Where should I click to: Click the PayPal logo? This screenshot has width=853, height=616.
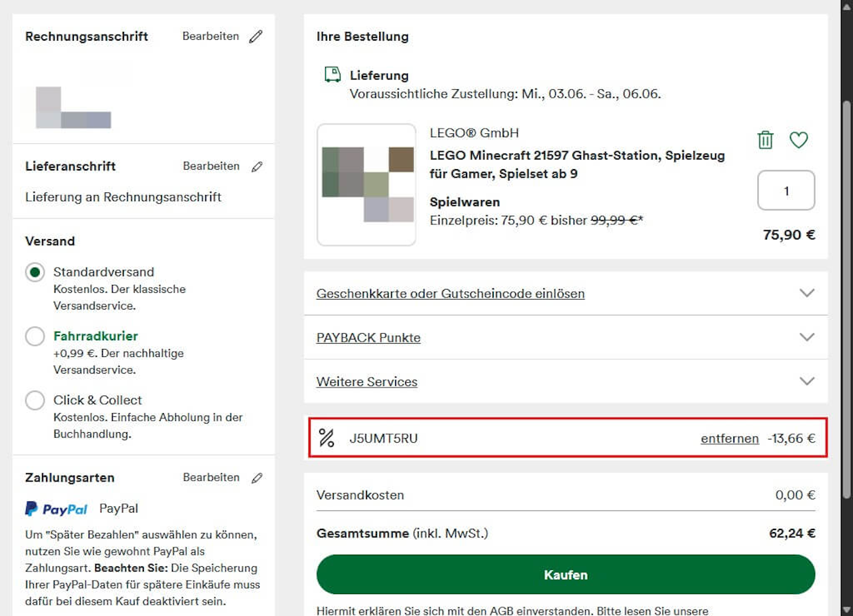tap(57, 509)
